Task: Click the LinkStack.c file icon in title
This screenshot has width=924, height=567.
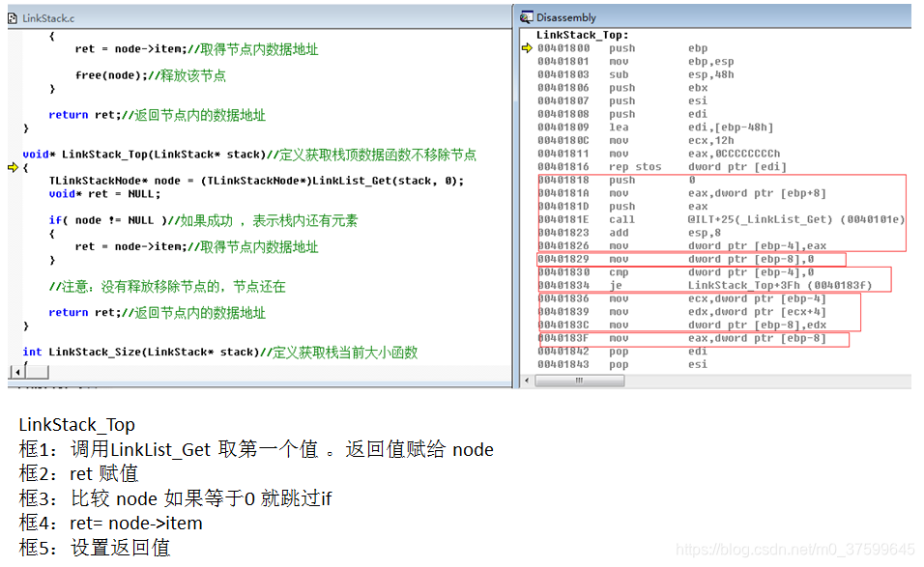Action: point(13,18)
